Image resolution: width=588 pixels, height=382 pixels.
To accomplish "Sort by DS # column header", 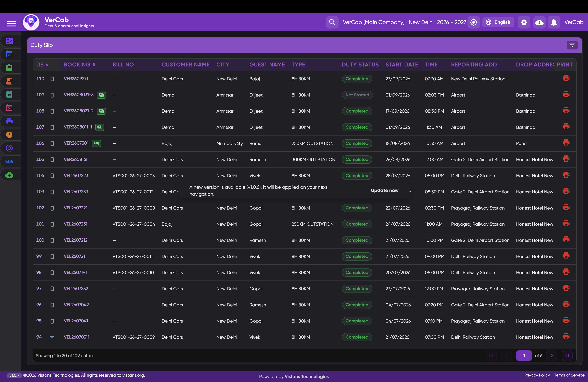I will [x=42, y=65].
